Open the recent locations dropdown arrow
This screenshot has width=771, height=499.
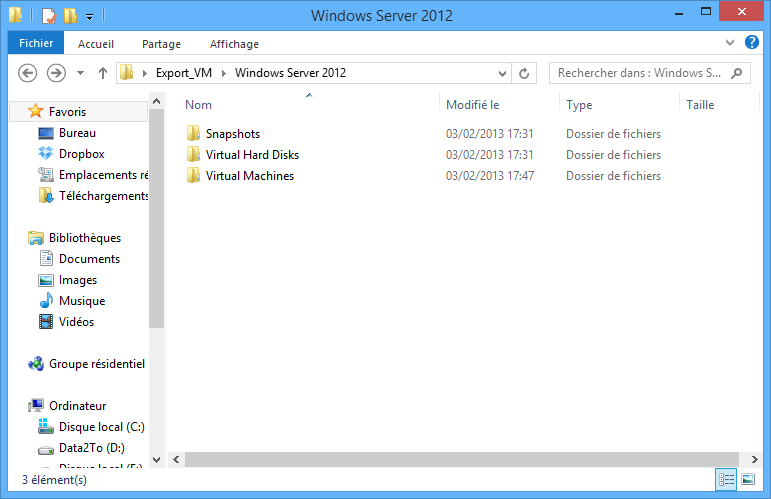(x=80, y=73)
